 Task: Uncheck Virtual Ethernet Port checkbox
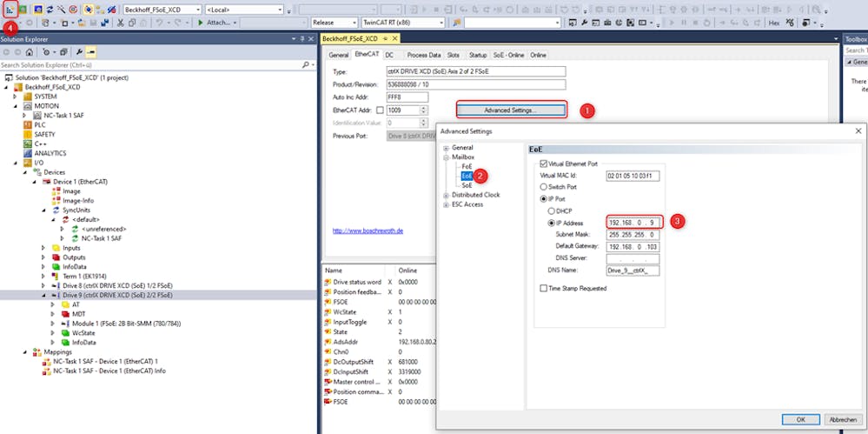(x=543, y=164)
